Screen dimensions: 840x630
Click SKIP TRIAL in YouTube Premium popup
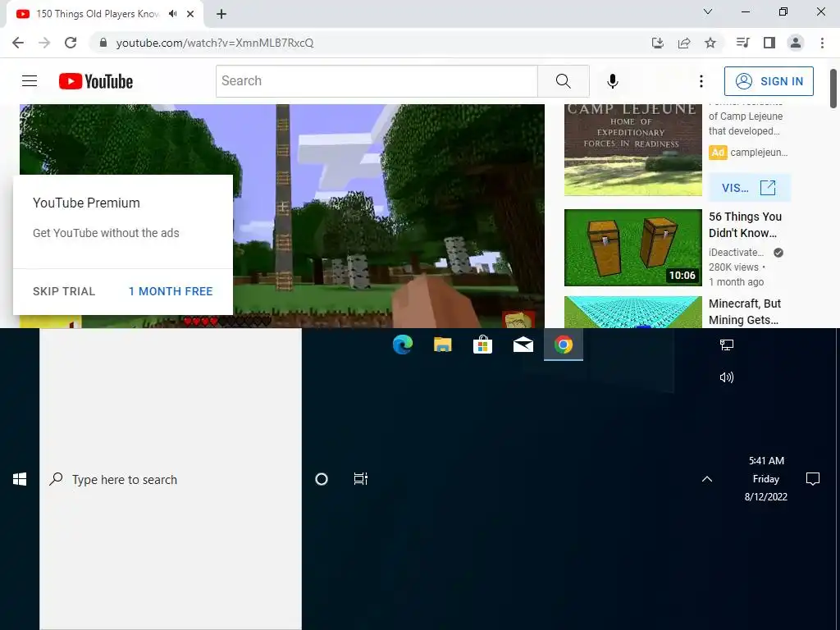pos(64,291)
